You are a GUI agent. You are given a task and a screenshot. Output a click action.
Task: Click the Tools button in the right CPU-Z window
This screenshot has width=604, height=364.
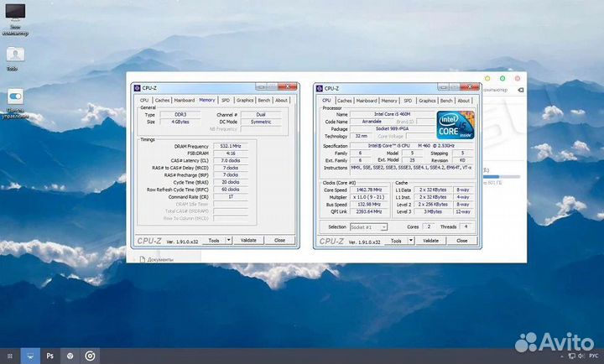(x=396, y=241)
